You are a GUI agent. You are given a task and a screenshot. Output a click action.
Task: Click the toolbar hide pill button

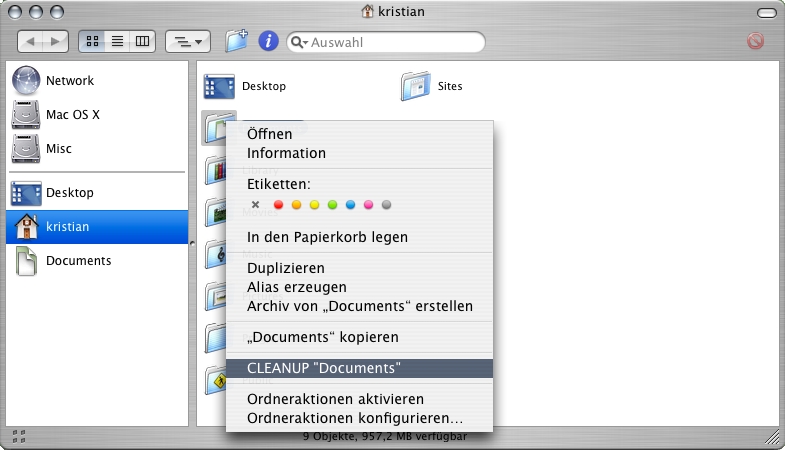[x=766, y=13]
